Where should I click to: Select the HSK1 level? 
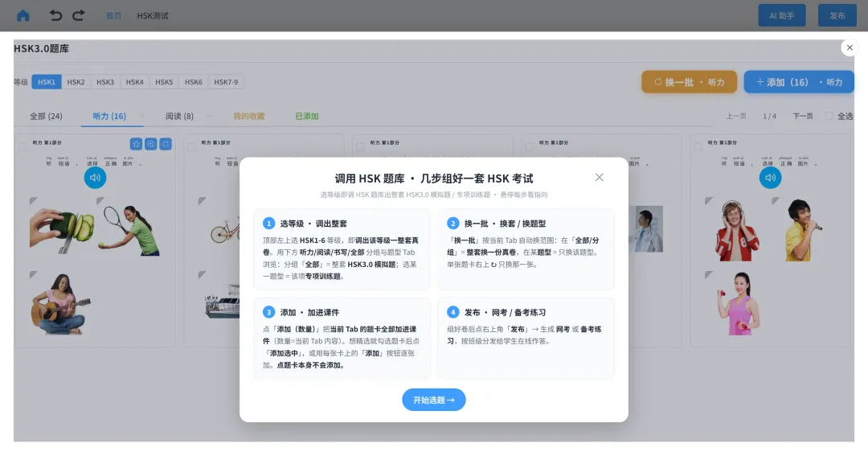tap(47, 82)
